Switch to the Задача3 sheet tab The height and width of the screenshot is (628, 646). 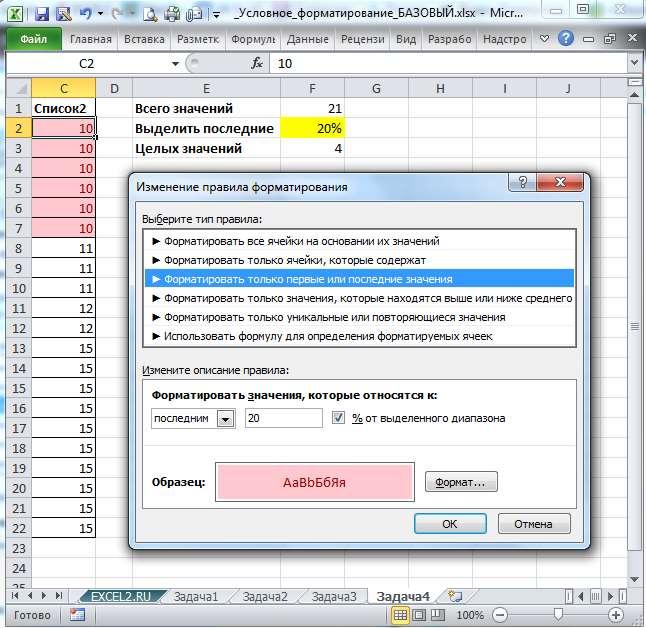tap(334, 596)
